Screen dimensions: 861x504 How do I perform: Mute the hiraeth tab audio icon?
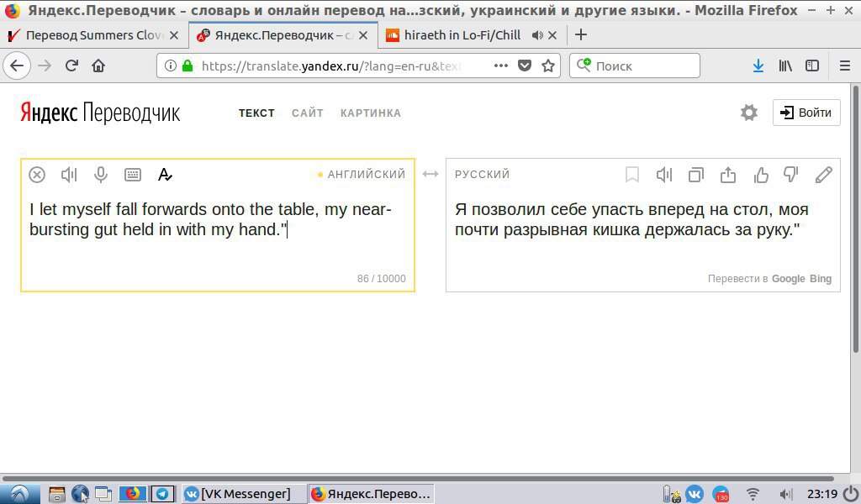tap(537, 35)
